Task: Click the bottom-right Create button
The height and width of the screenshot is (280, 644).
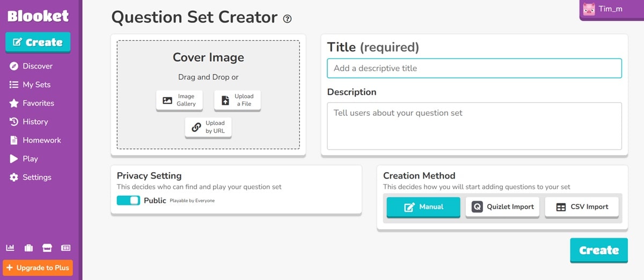Action: [x=599, y=250]
